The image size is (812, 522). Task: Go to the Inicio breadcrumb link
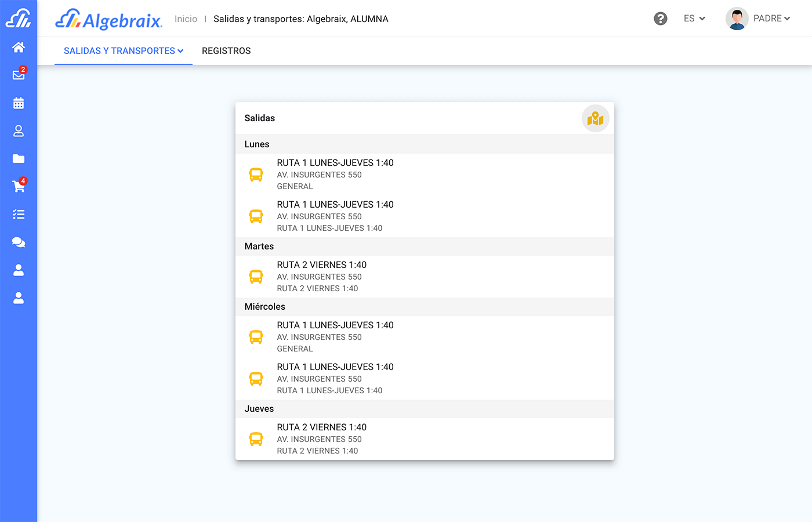point(186,19)
